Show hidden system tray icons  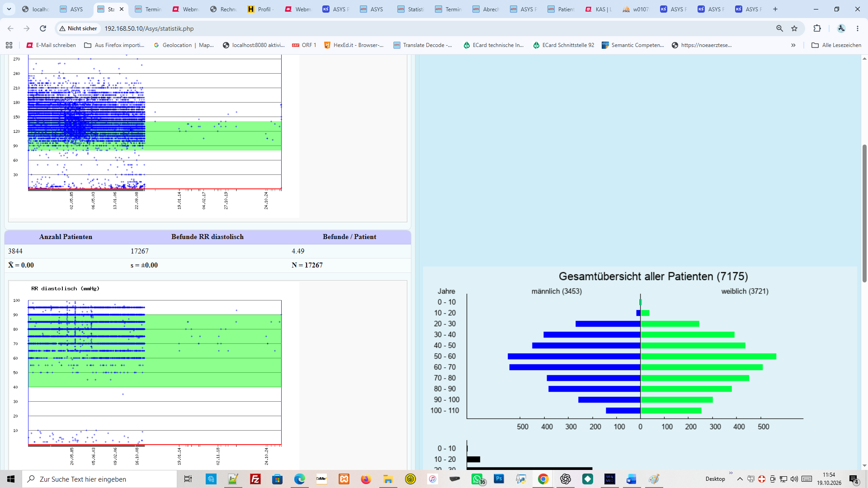(740, 479)
